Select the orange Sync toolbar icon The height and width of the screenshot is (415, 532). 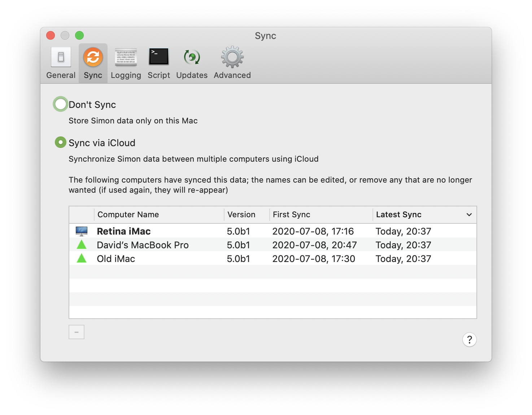tap(93, 57)
